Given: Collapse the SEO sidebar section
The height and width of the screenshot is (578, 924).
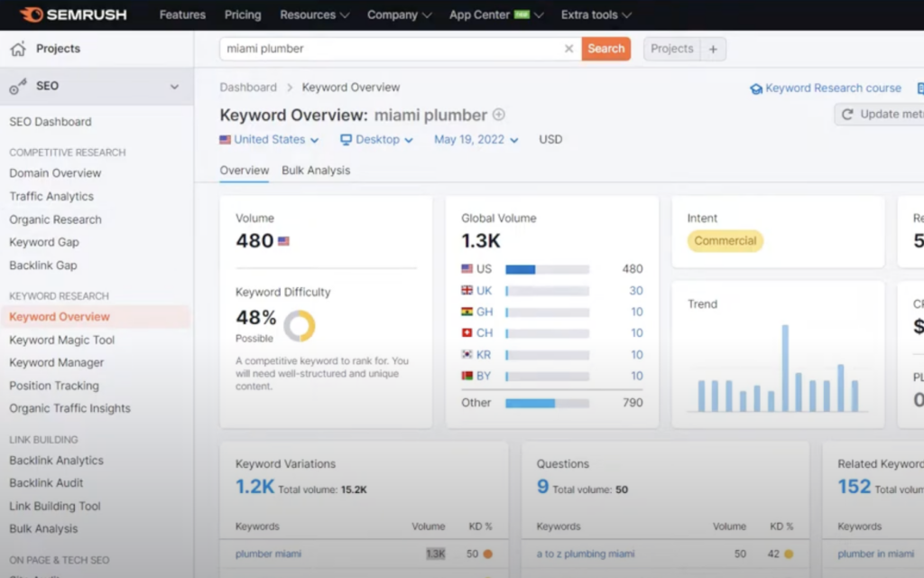Looking at the screenshot, I should [x=174, y=87].
